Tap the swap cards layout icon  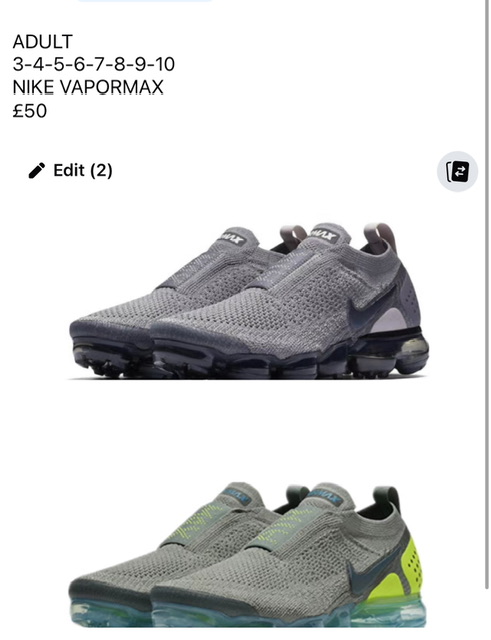(x=457, y=171)
